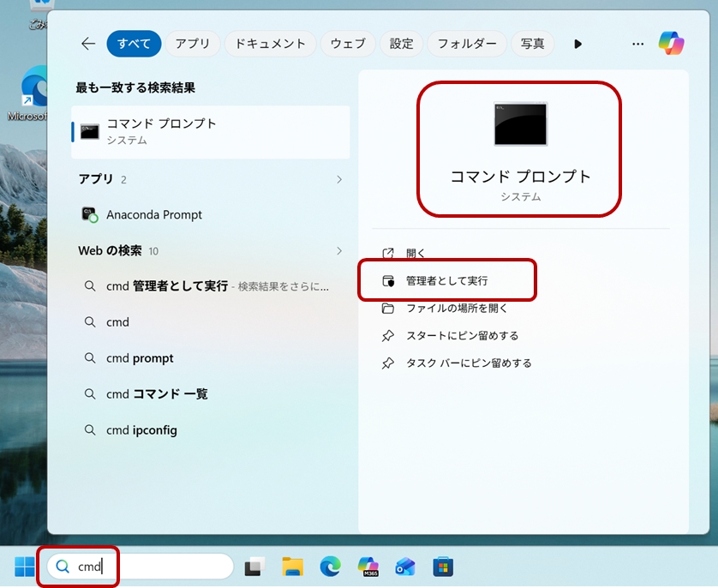Click 管理者として実行 for Command Prompt
This screenshot has width=718, height=588.
pos(446,280)
